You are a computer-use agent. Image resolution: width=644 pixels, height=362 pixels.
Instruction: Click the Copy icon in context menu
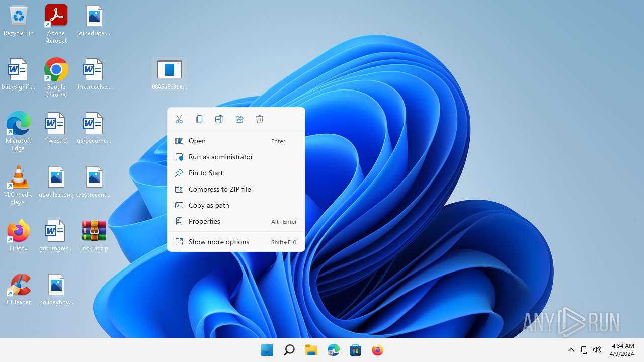click(x=199, y=119)
